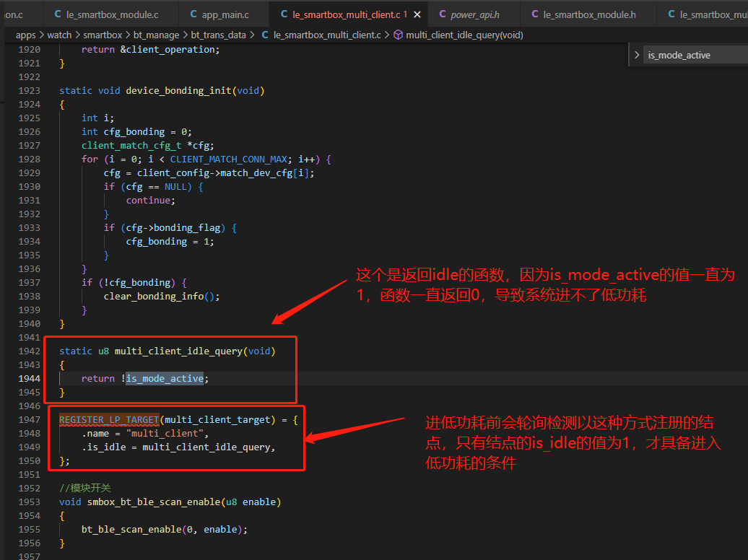Click the //模块开关 comment
748x560 pixels.
click(x=85, y=488)
